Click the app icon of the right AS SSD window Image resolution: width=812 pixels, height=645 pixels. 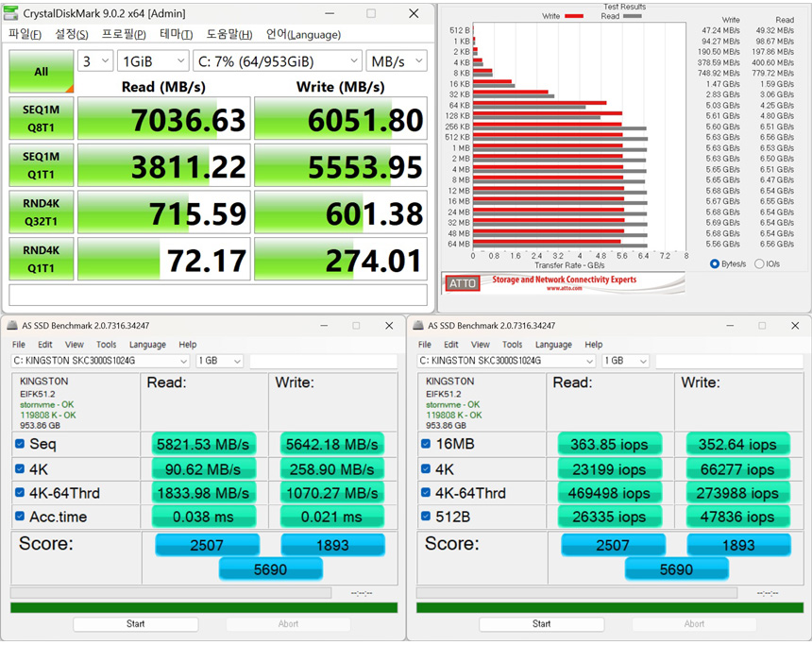point(418,326)
